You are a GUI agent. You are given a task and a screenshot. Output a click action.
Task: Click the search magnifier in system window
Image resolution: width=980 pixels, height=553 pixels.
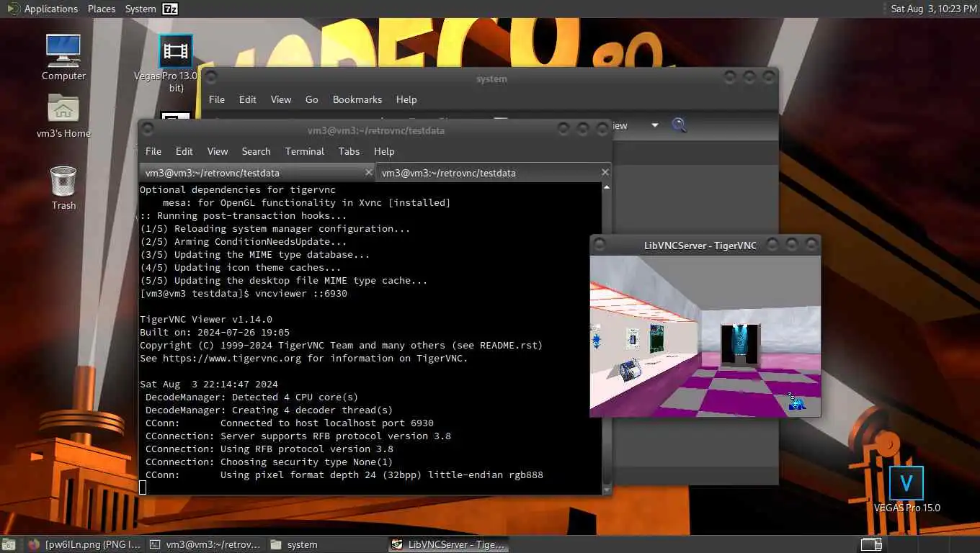tap(679, 125)
